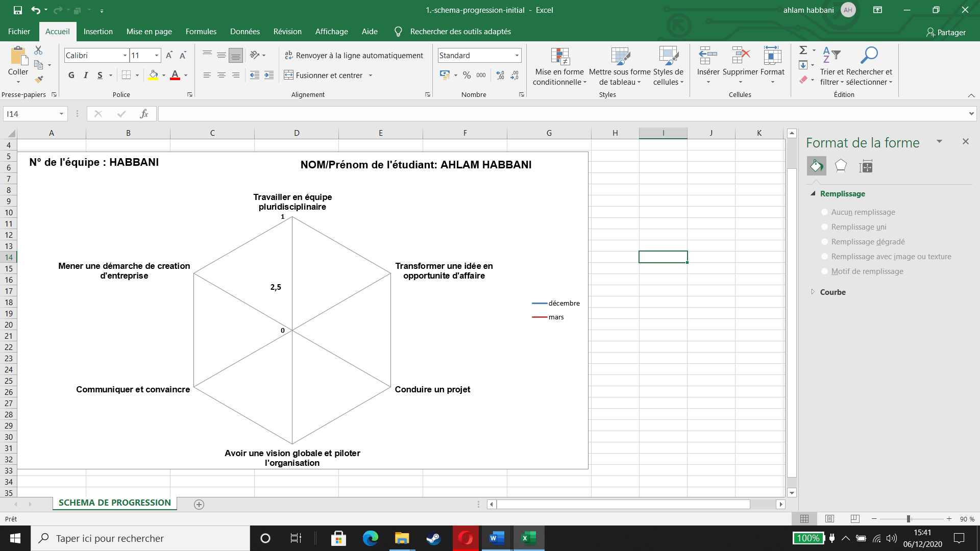Viewport: 980px width, 551px height.
Task: Open the Standard number format dropdown
Action: coord(517,56)
